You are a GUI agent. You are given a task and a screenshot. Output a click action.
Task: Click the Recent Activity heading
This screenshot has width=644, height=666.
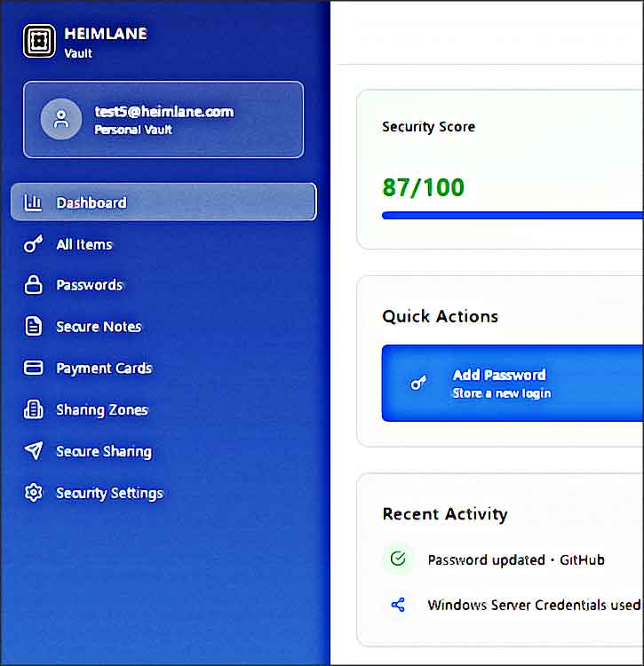pos(445,514)
